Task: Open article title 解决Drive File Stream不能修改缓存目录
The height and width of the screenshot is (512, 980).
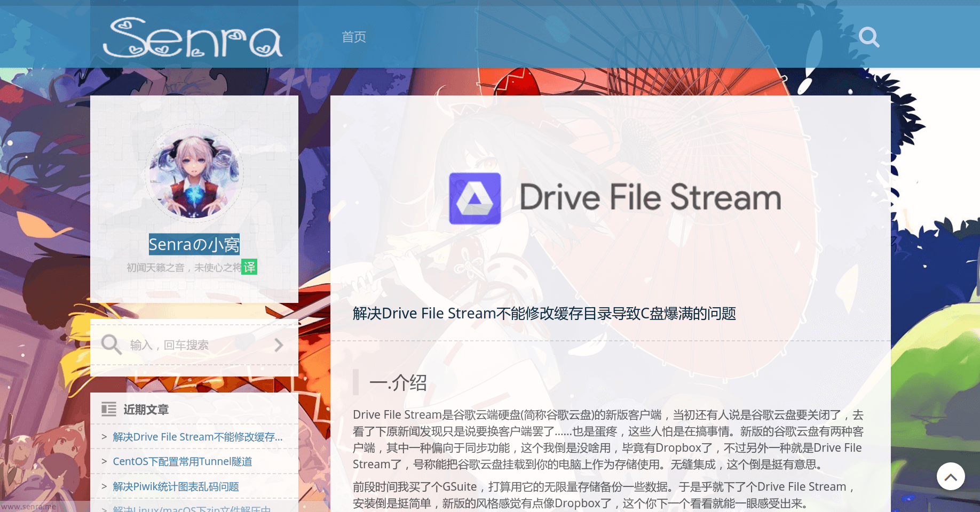Action: pyautogui.click(x=544, y=313)
